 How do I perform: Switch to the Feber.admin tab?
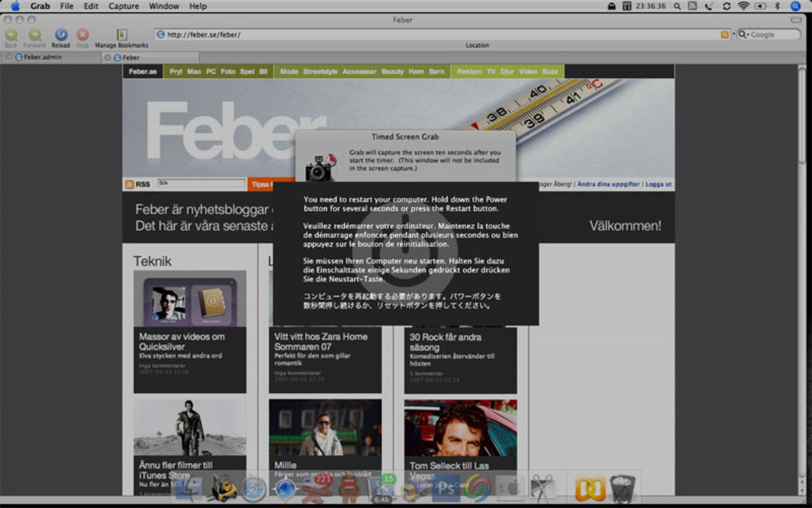43,57
